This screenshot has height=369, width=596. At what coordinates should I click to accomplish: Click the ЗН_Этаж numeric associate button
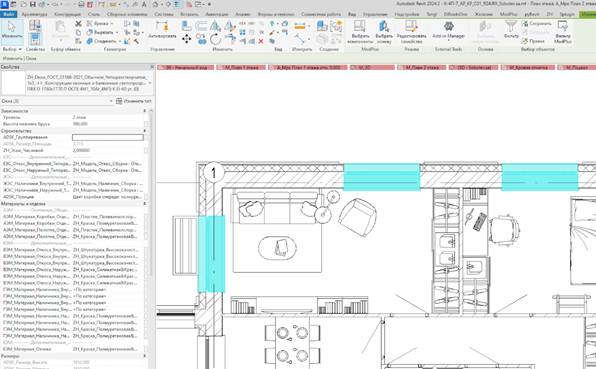[146, 150]
